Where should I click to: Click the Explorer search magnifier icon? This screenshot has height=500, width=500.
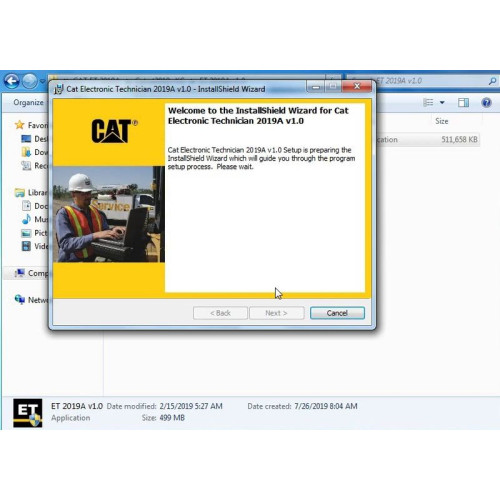click(492, 81)
